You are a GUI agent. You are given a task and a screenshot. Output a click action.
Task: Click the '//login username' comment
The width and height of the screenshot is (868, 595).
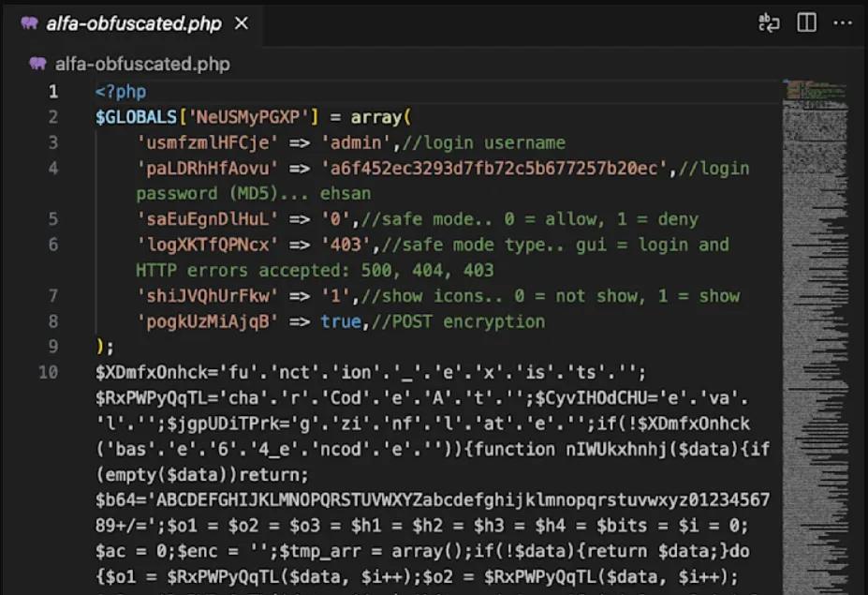(x=484, y=143)
